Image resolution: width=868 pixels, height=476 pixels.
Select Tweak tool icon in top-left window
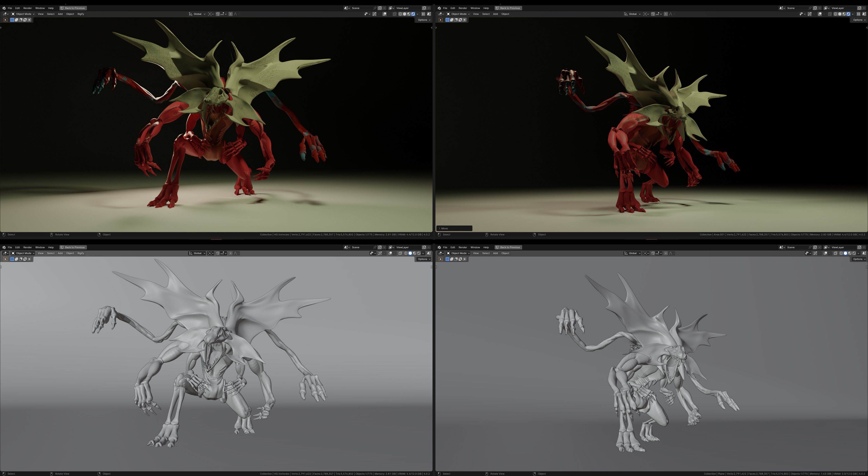[5, 20]
